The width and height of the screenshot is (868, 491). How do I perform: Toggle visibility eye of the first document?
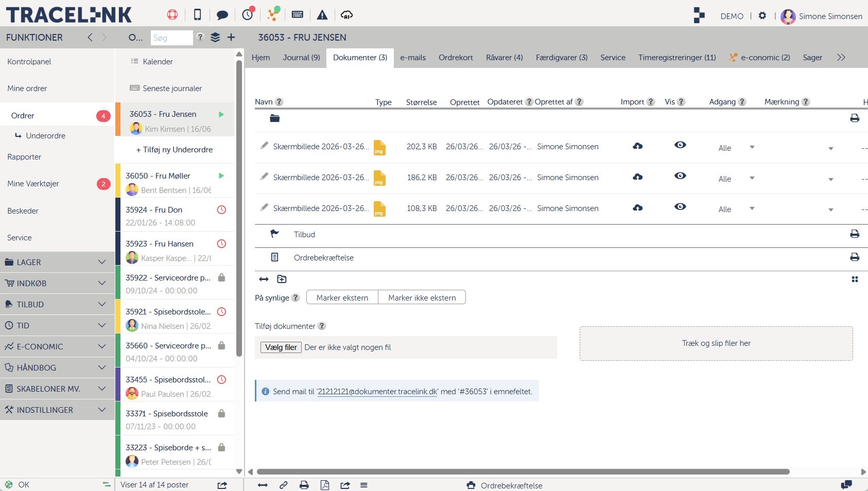click(x=680, y=145)
